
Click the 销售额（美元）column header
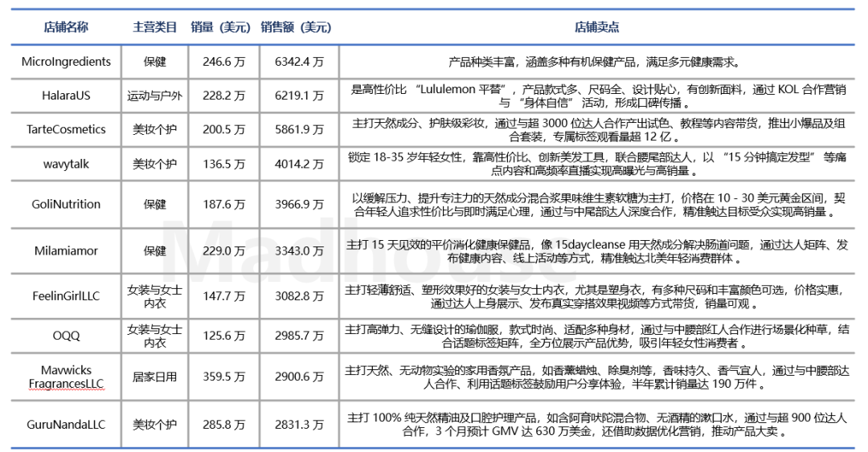(x=297, y=27)
